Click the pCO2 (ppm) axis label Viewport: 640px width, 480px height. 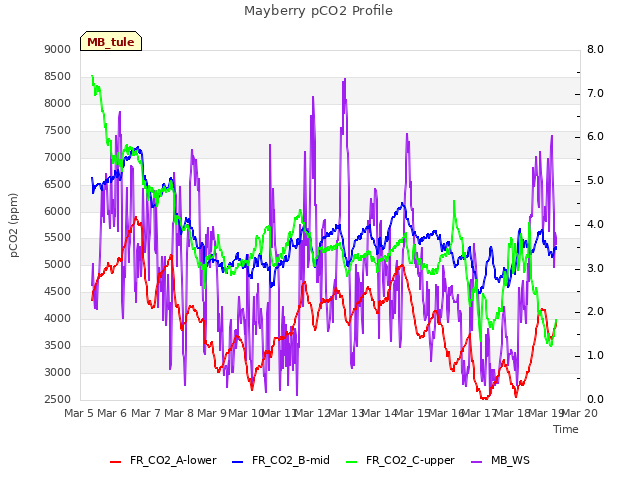tap(14, 225)
